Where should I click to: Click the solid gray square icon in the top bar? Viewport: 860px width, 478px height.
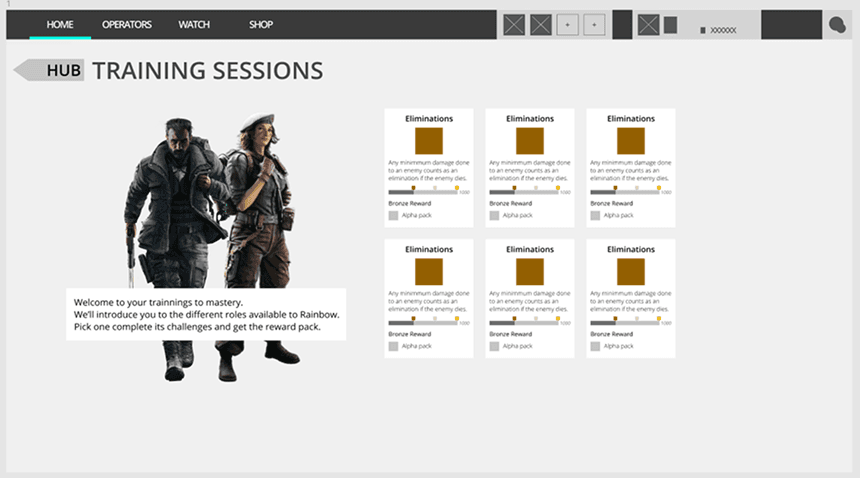click(670, 25)
